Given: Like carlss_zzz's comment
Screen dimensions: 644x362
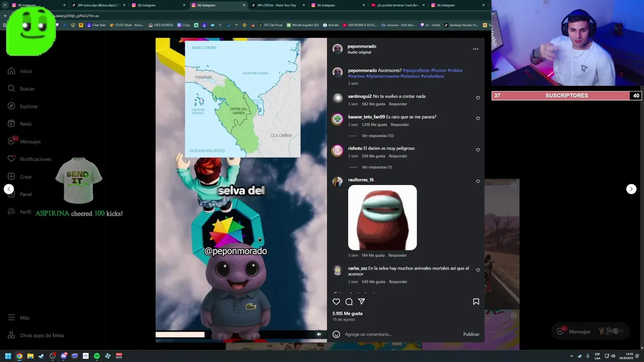Looking at the screenshot, I should [x=478, y=270].
